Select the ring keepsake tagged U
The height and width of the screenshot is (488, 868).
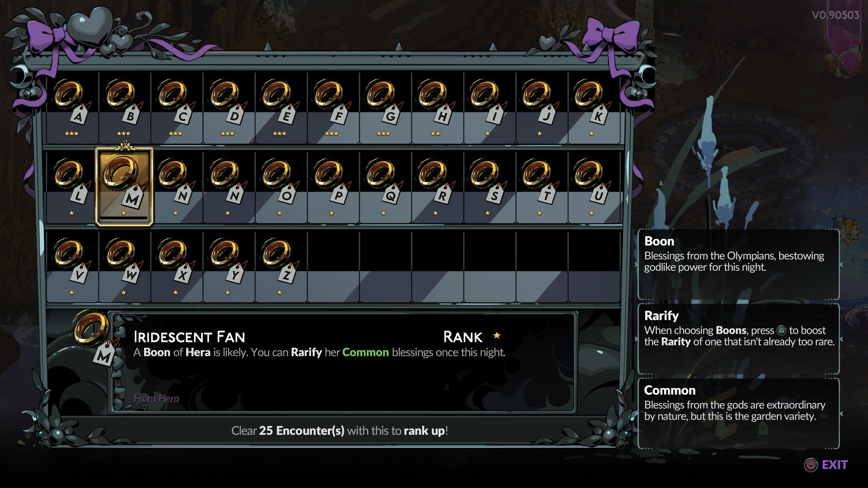592,187
